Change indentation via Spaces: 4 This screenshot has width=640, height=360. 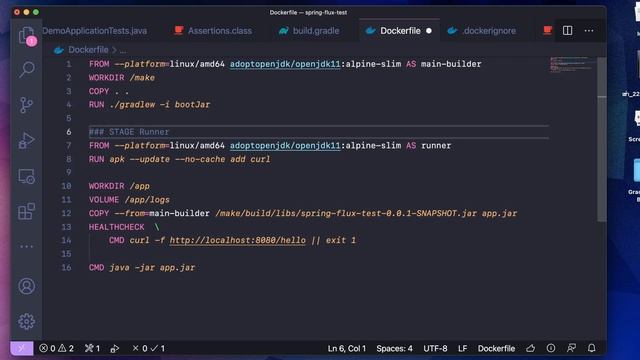coord(394,348)
